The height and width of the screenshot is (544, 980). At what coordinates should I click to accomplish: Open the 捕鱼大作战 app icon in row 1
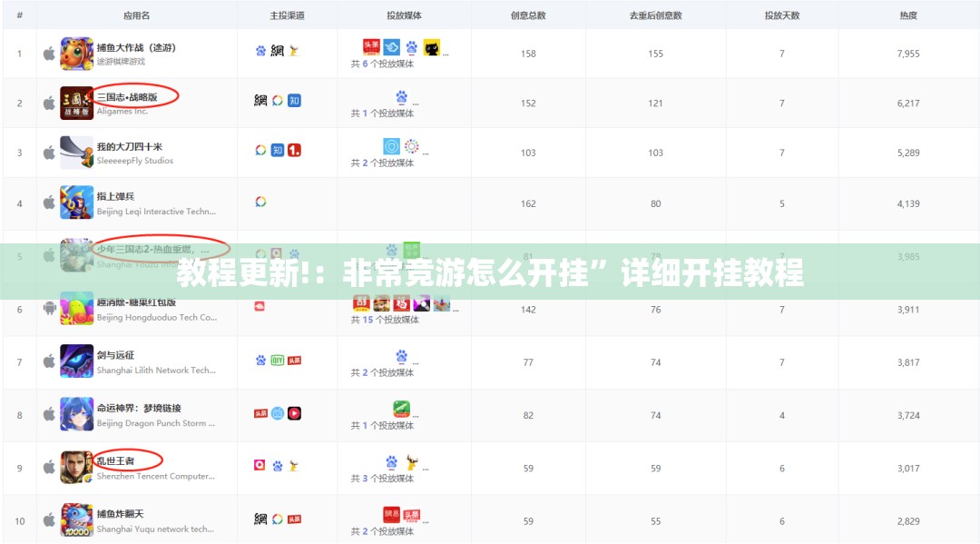coord(76,54)
